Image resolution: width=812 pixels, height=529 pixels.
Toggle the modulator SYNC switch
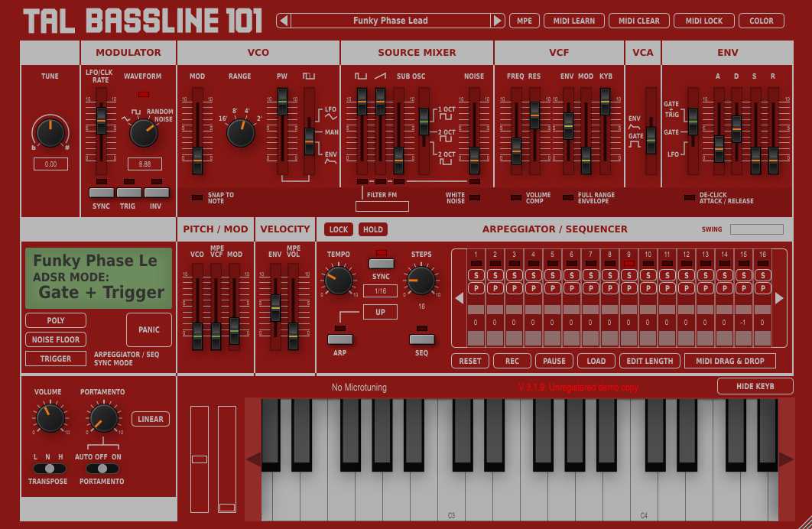click(x=102, y=193)
